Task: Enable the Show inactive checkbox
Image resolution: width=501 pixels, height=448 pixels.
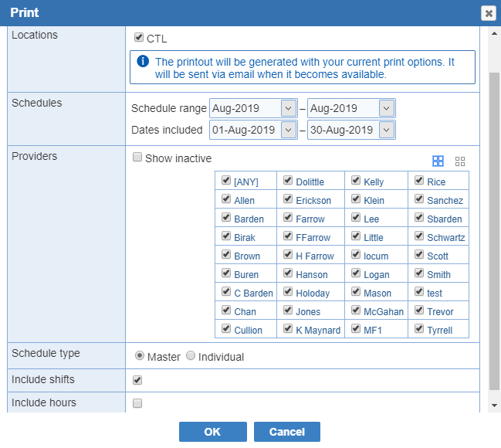Action: (137, 157)
